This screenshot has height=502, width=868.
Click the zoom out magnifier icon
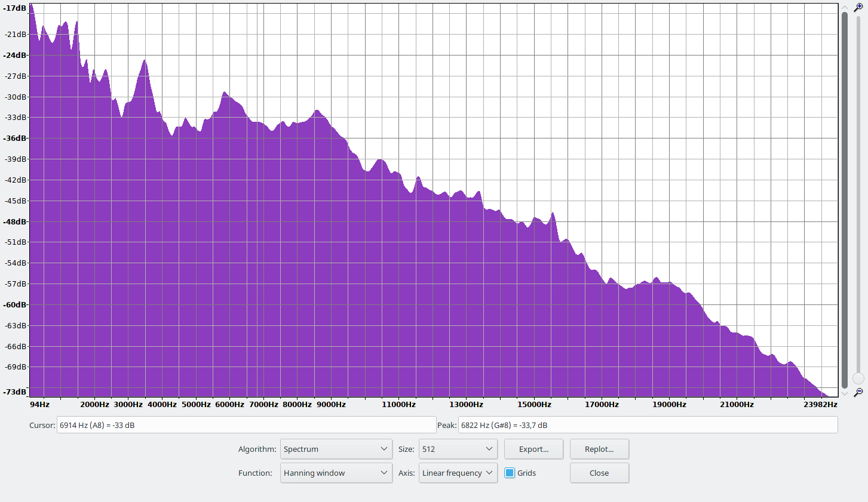coord(858,392)
